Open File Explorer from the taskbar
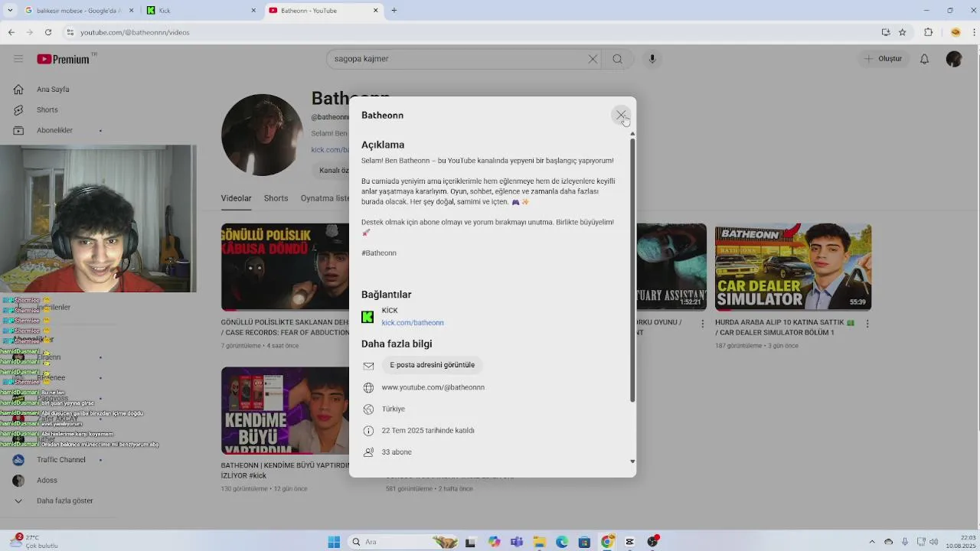This screenshot has width=980, height=551. click(540, 542)
